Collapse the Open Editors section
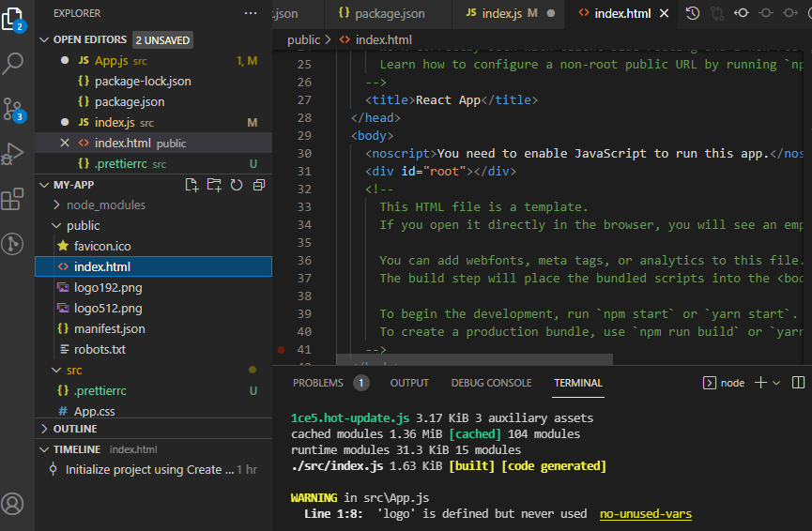Image resolution: width=812 pixels, height=531 pixels. click(44, 39)
